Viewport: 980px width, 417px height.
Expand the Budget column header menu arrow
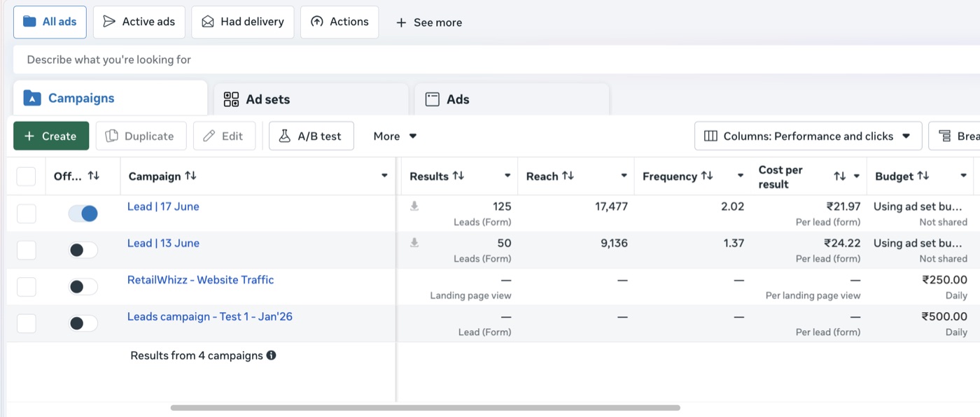click(964, 176)
